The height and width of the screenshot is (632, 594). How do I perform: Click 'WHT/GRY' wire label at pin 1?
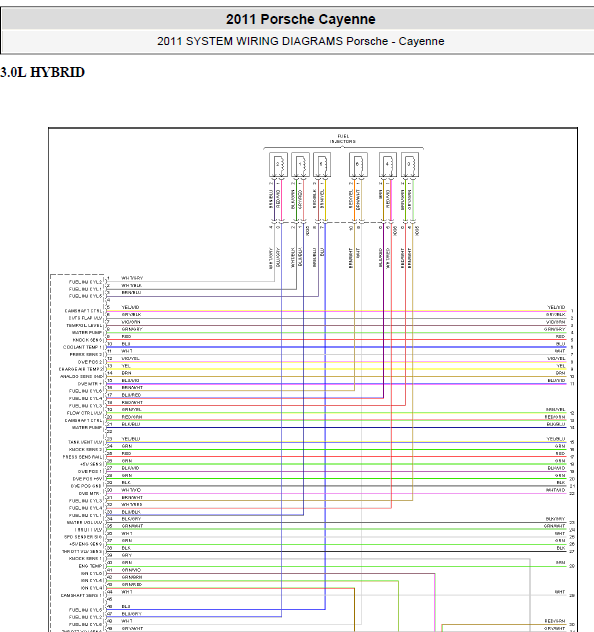tap(132, 278)
